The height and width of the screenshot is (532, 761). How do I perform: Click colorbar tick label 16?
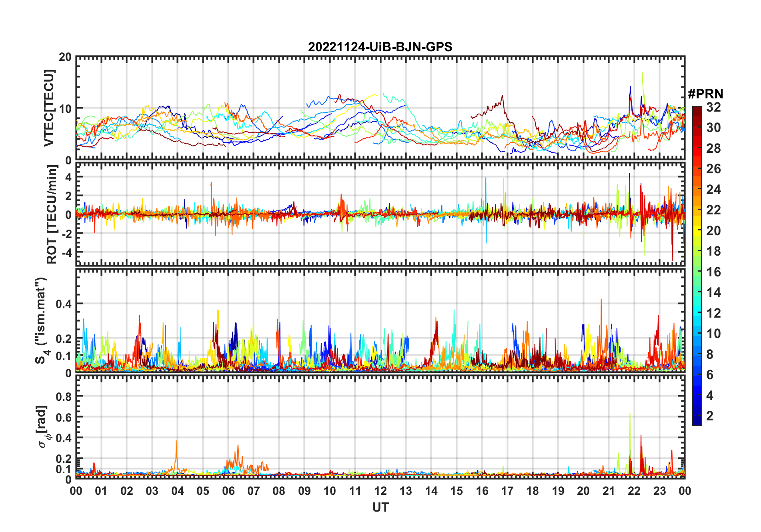(713, 272)
